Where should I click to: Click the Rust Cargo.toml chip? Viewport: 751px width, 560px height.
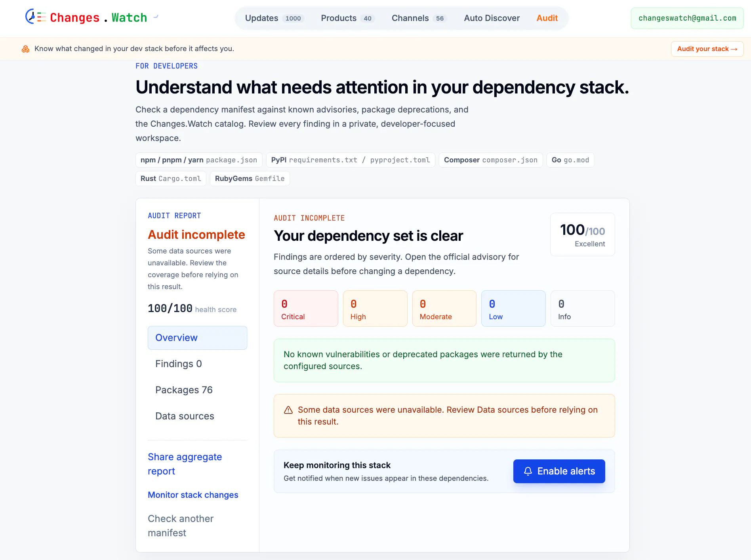pos(171,179)
